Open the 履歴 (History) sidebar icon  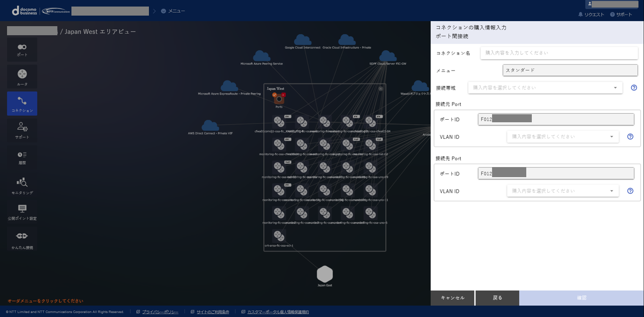(21, 157)
